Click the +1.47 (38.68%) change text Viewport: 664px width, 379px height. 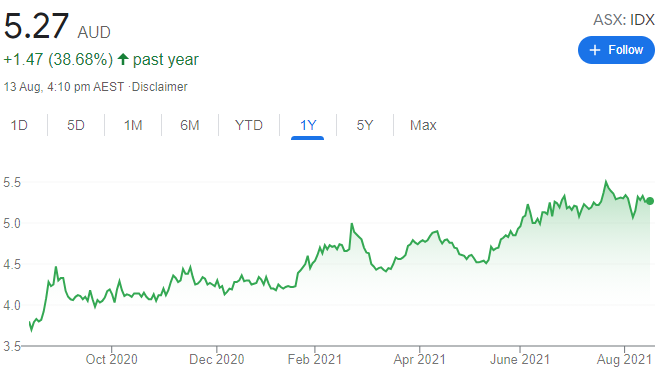(x=58, y=60)
